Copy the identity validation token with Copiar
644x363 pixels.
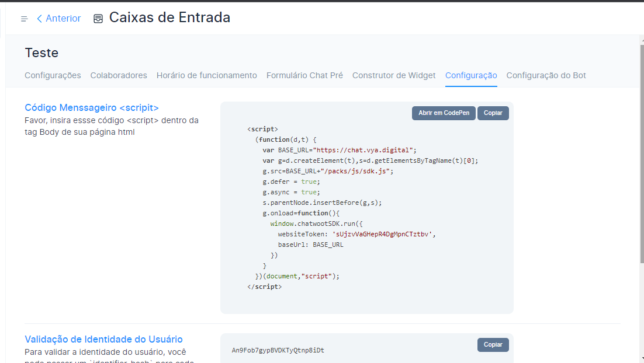[493, 345]
